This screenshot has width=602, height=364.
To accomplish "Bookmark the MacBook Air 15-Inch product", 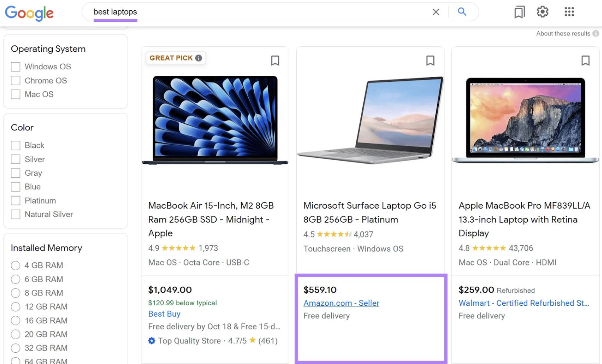I will pos(275,60).
